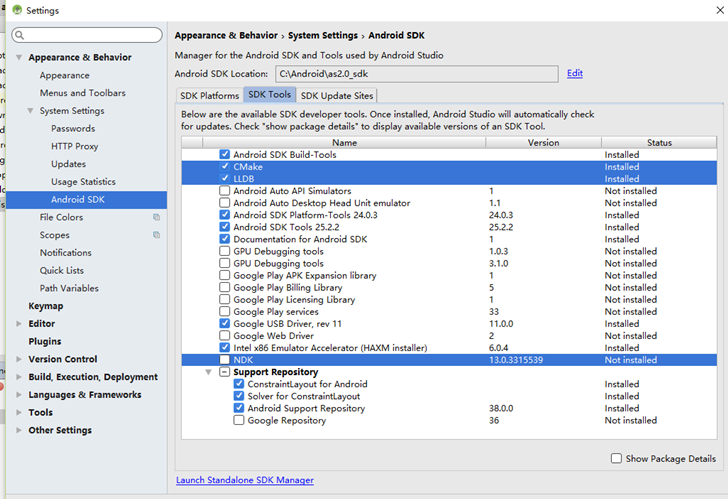This screenshot has height=499, width=728.
Task: Open the Plugins settings
Action: click(x=45, y=341)
